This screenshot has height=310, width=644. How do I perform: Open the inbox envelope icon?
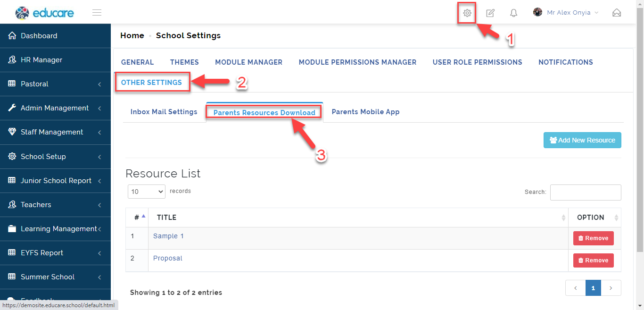[x=617, y=13]
